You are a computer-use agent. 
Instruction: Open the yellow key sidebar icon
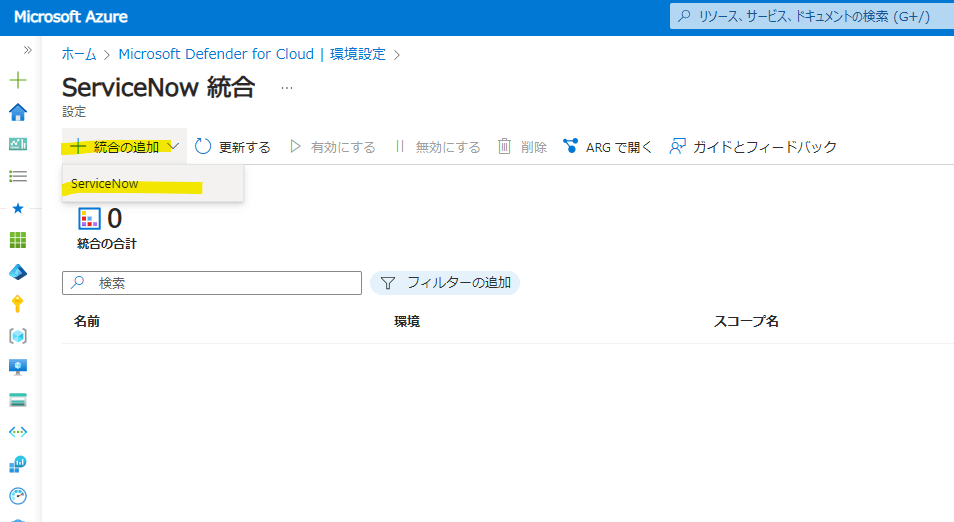(x=18, y=304)
